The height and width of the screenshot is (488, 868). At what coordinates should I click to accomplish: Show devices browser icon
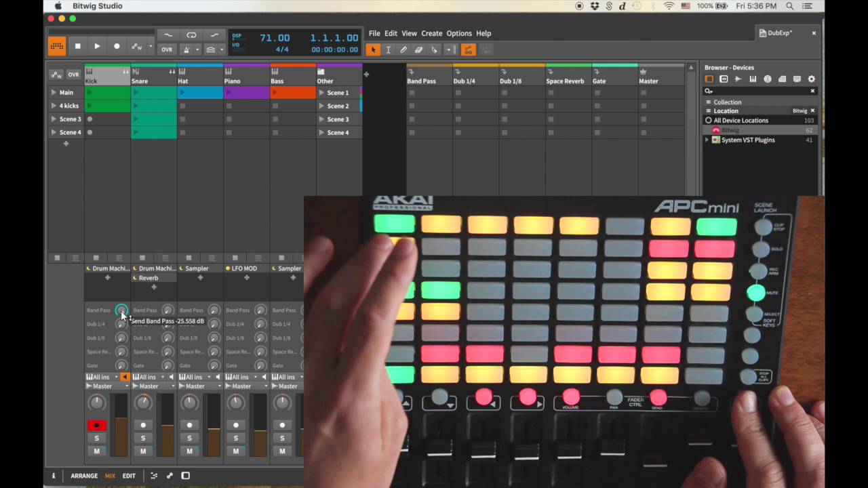click(709, 79)
